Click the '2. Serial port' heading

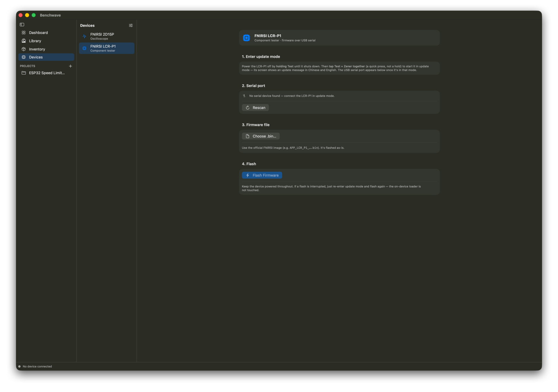point(254,86)
